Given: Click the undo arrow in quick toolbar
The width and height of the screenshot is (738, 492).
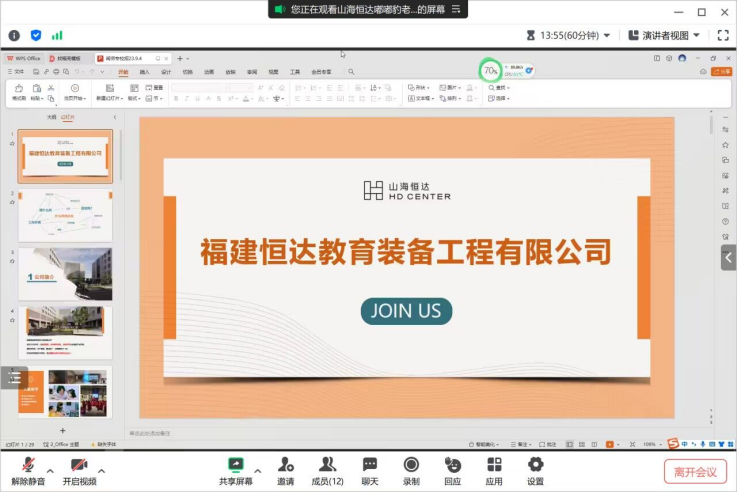Looking at the screenshot, I should tap(77, 72).
